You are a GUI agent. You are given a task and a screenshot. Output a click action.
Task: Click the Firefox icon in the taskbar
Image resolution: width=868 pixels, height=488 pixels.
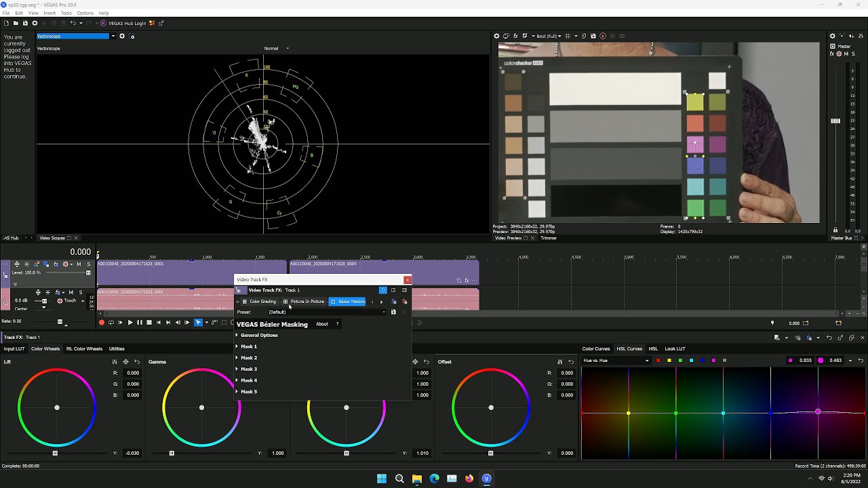coord(469,479)
